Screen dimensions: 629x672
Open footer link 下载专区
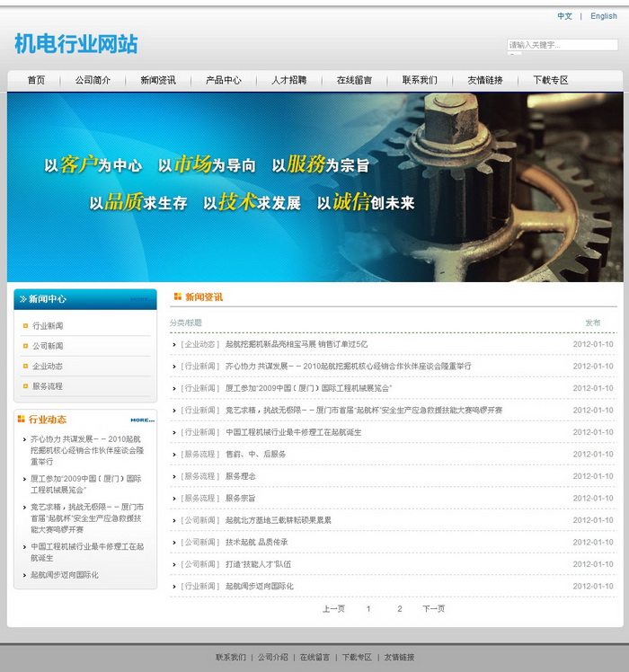357,658
